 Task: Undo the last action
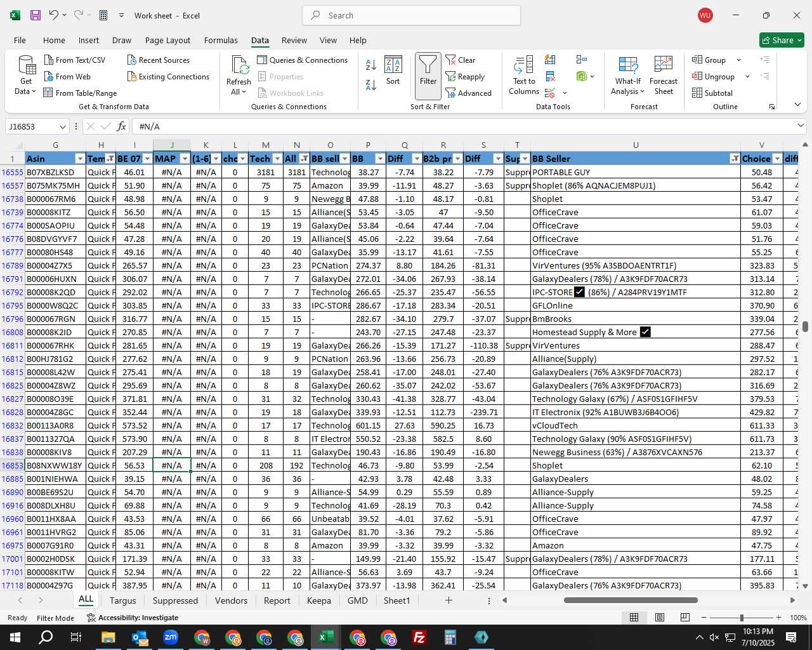(x=54, y=15)
